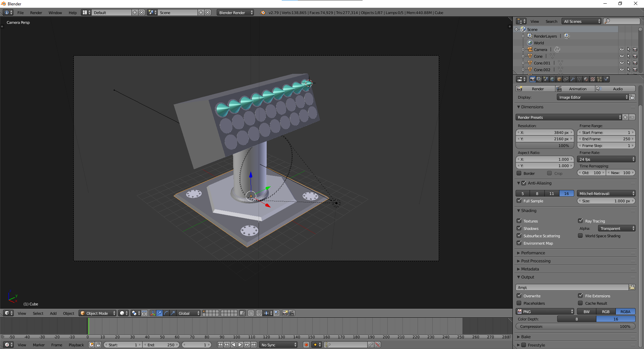Screen dimensions: 644x349
Task: Click the timeline record keyframe button
Action: click(306, 345)
